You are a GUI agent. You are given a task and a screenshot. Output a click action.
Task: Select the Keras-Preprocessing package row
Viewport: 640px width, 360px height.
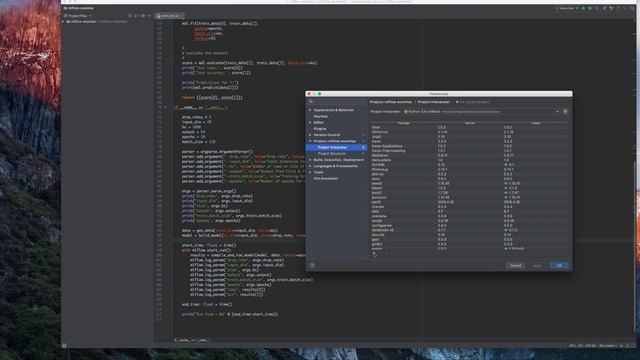click(x=469, y=151)
